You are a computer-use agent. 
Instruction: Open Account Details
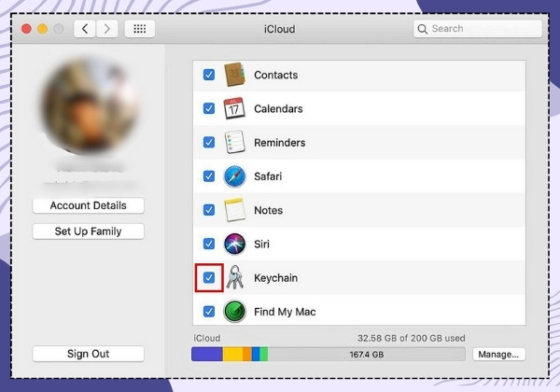[89, 205]
